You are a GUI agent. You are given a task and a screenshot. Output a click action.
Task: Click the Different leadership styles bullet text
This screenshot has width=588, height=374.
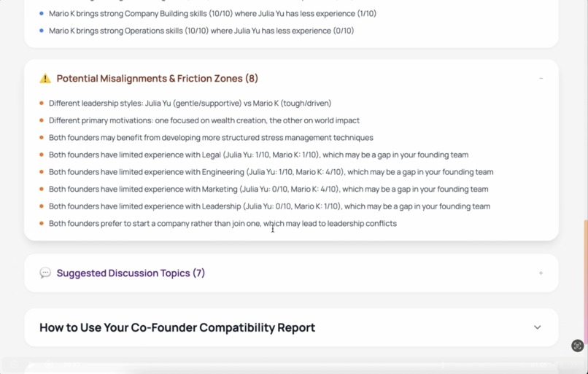click(x=190, y=103)
